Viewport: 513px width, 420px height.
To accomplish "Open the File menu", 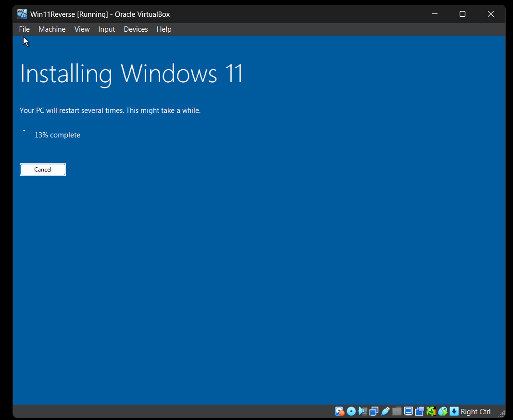I will click(x=24, y=29).
